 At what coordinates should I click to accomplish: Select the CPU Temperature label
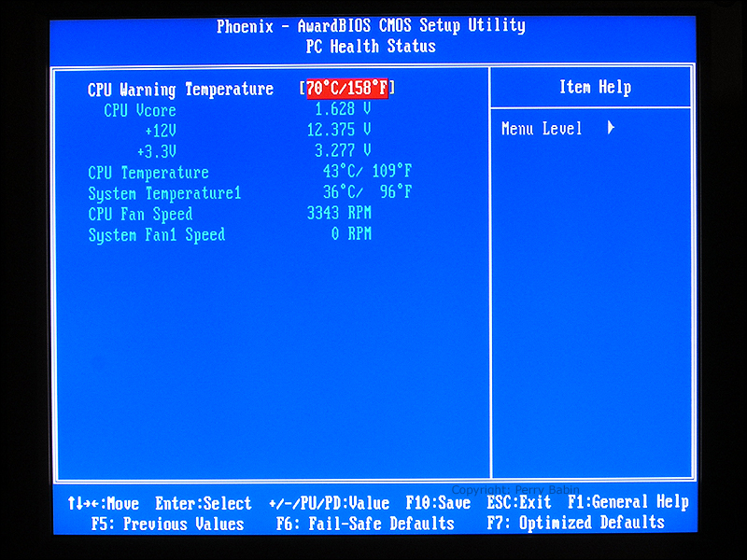click(148, 173)
